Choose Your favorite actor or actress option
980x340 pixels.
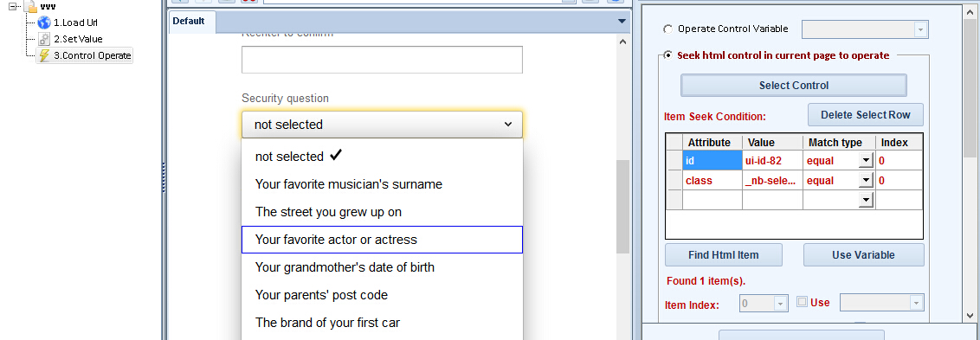pos(382,240)
